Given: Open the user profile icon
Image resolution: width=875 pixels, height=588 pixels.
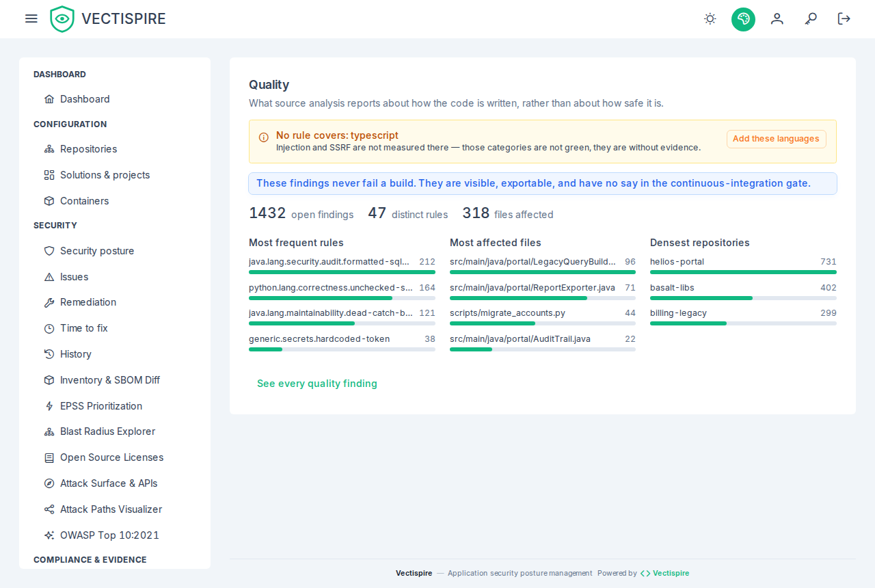Looking at the screenshot, I should coord(777,18).
